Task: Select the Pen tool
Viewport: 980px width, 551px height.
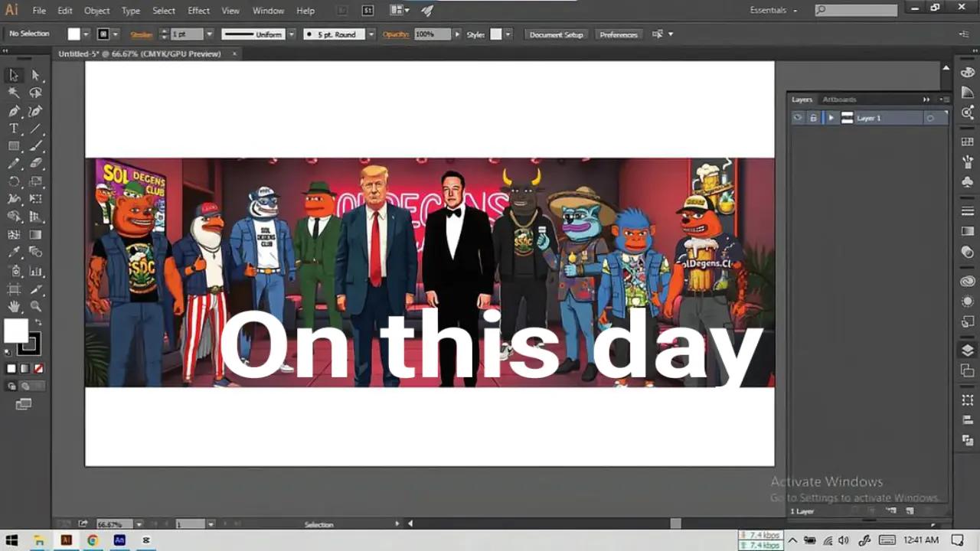Action: click(x=14, y=111)
